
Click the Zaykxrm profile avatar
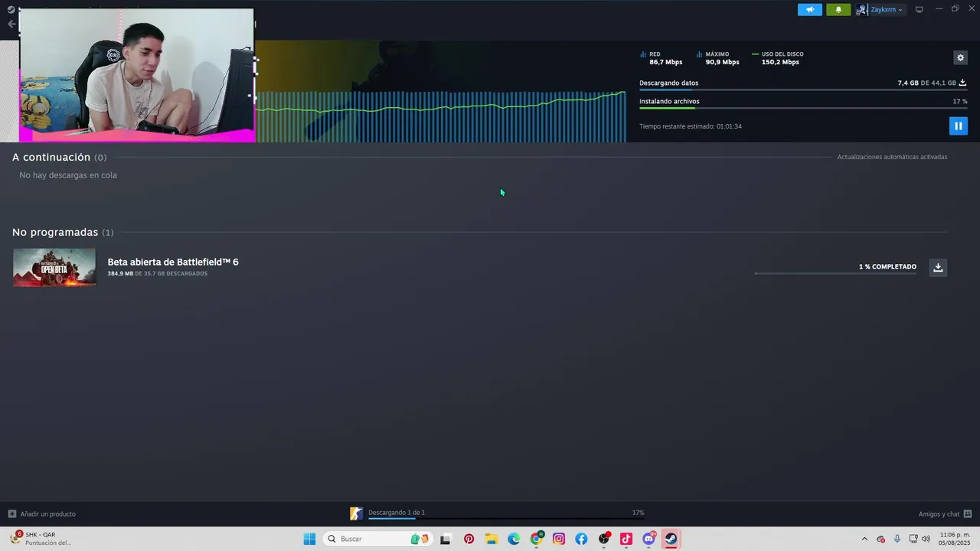(x=862, y=10)
